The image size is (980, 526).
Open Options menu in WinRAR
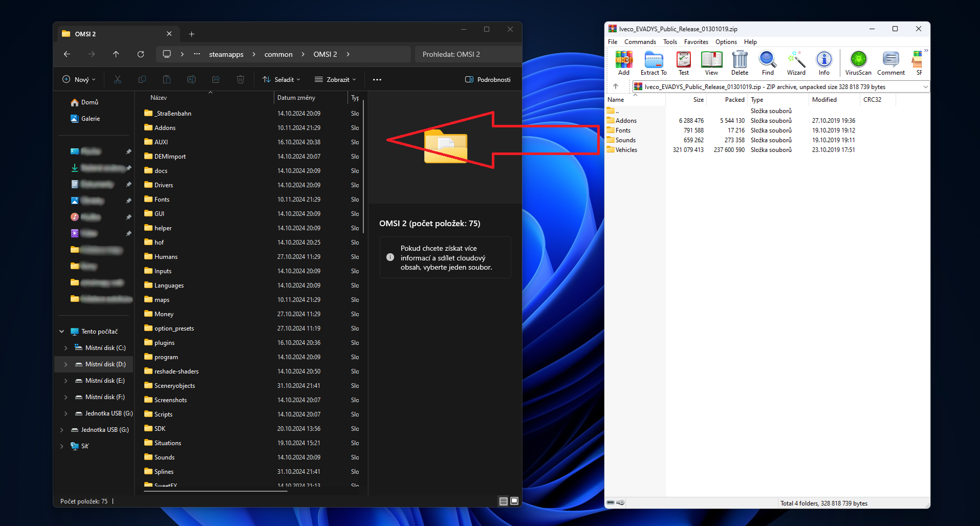726,42
